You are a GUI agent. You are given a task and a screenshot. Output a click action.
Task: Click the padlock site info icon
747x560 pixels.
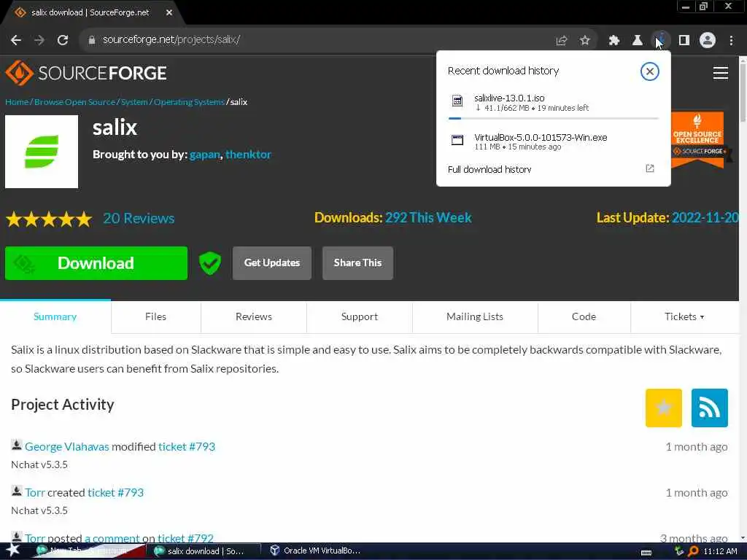[x=92, y=40]
